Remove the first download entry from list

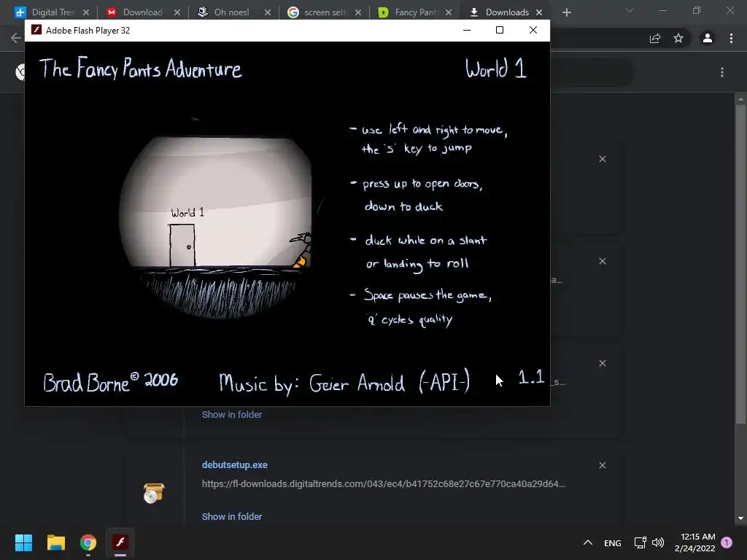(602, 159)
